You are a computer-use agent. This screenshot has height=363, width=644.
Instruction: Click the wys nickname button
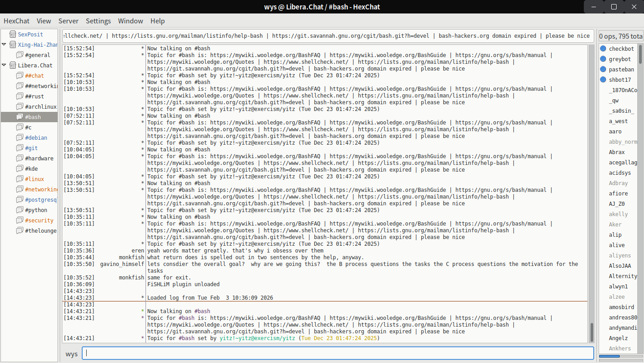pos(71,354)
